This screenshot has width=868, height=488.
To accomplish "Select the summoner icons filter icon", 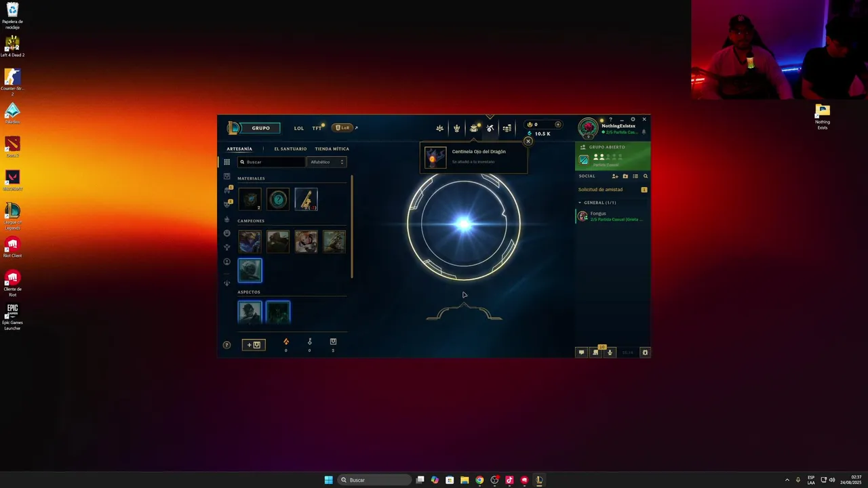I will click(x=226, y=262).
